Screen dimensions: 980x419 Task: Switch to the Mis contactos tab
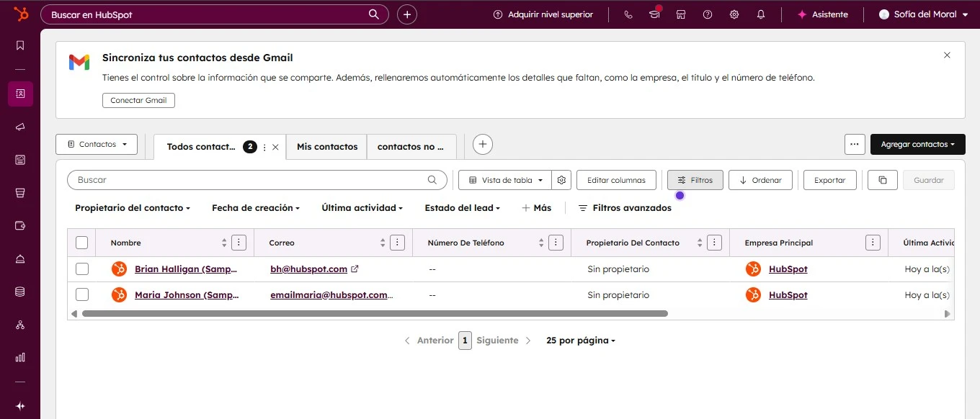pos(326,146)
